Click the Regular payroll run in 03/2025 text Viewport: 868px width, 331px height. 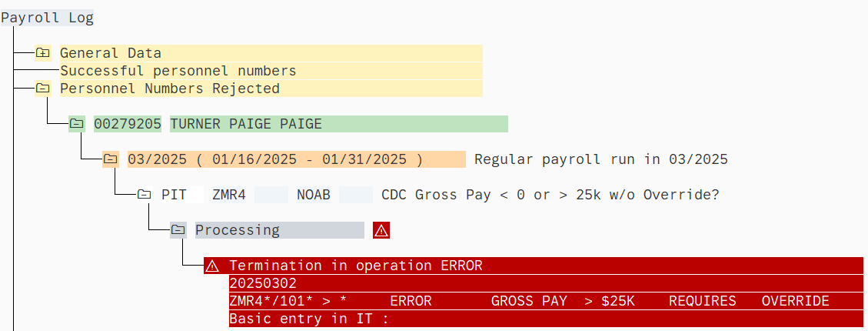[600, 159]
